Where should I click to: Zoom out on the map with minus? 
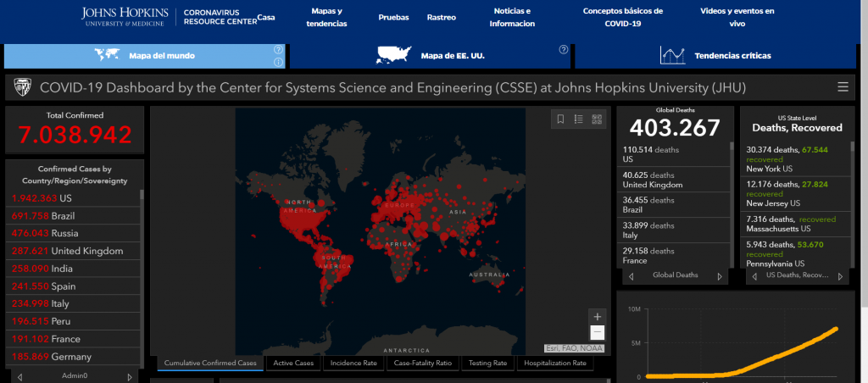598,333
